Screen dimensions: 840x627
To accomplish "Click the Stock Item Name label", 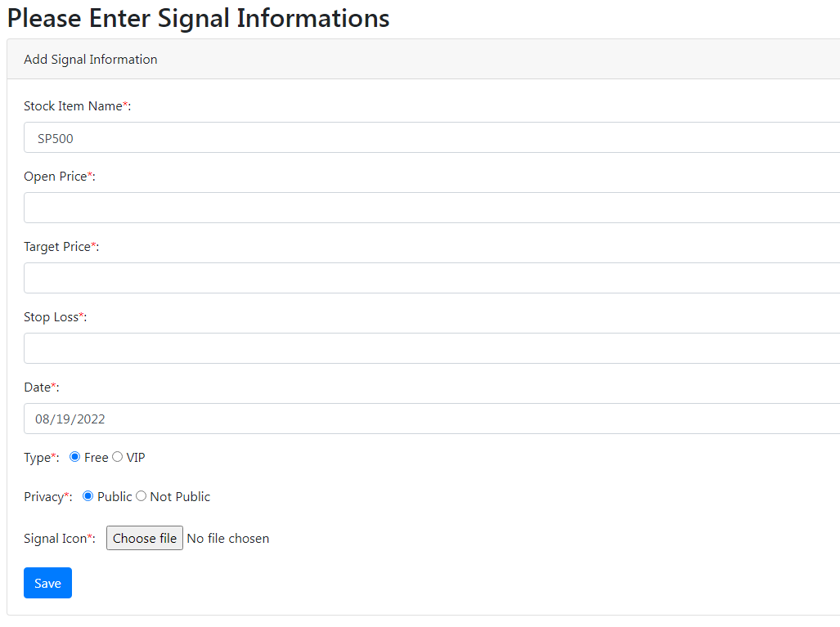I will coord(73,106).
